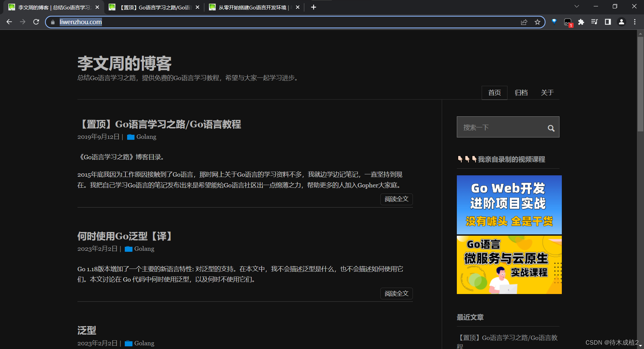Click the folder icon beside 2019年9月12日
Image resolution: width=644 pixels, height=349 pixels.
pos(131,137)
